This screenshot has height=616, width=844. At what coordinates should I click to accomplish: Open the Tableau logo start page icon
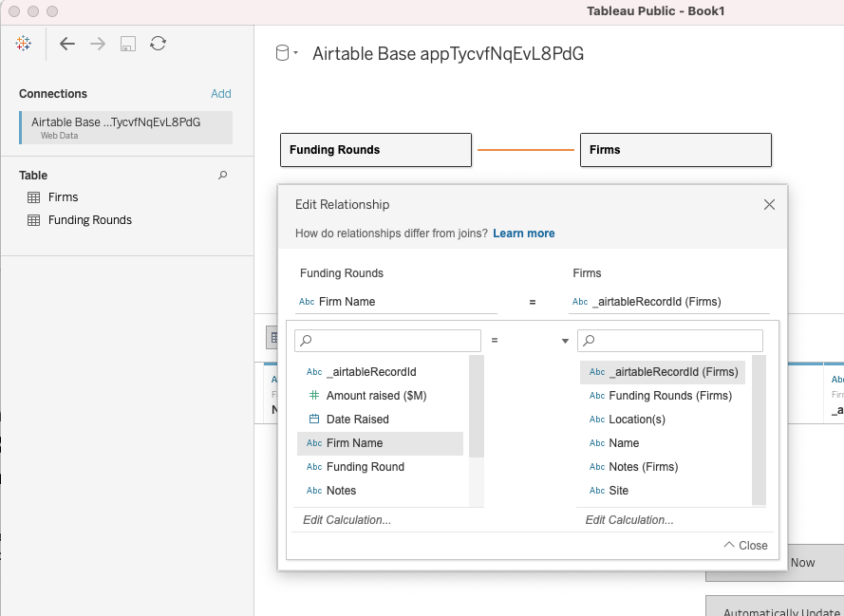click(x=24, y=44)
